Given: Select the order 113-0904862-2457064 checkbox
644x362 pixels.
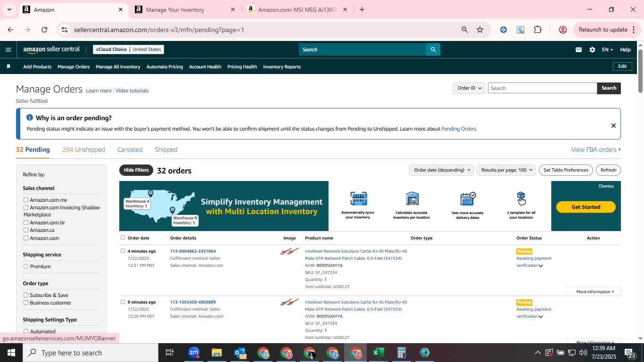Looking at the screenshot, I should pyautogui.click(x=123, y=251).
